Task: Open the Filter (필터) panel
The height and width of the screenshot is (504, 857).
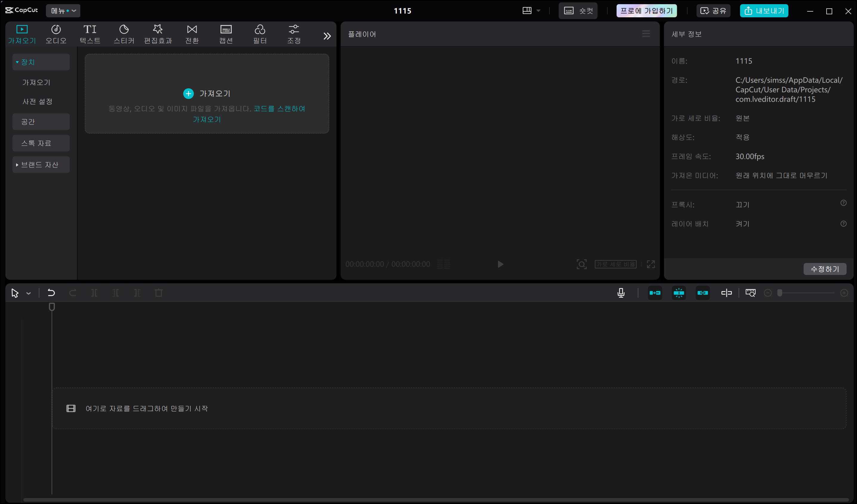Action: [x=260, y=34]
